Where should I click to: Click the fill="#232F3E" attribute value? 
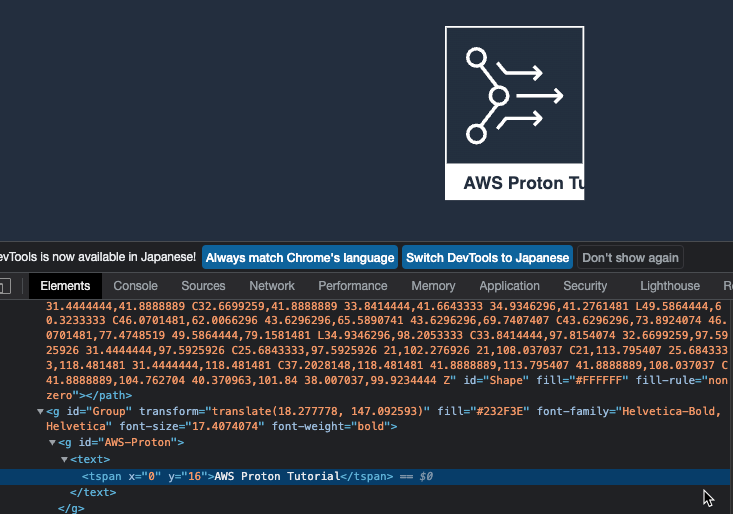tap(502, 411)
